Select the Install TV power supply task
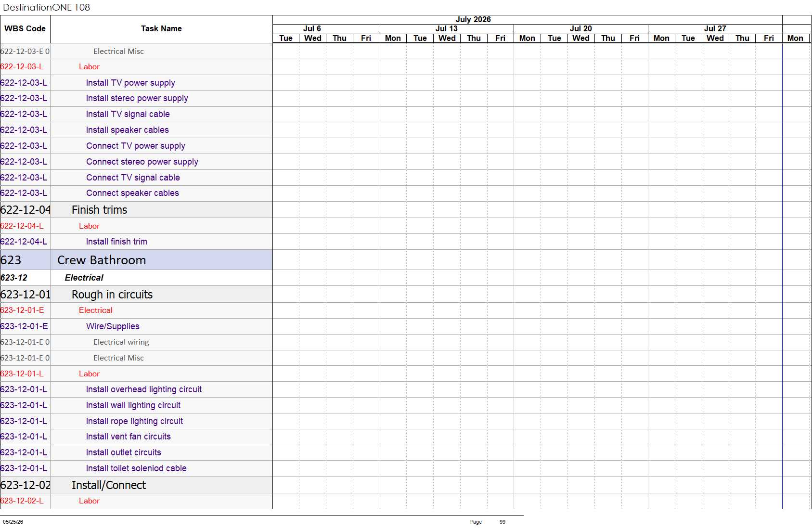Viewport: 812px width, 528px height. (130, 83)
